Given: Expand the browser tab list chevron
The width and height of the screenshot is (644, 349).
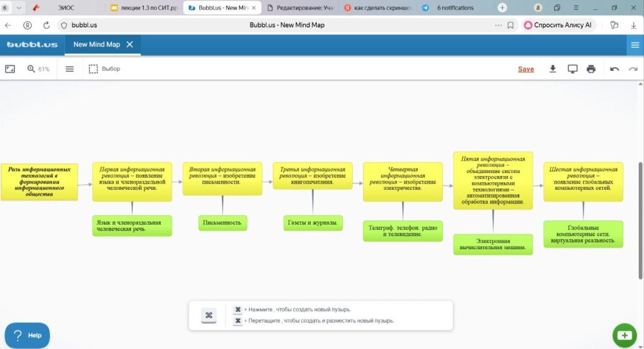Looking at the screenshot, I should [x=19, y=8].
